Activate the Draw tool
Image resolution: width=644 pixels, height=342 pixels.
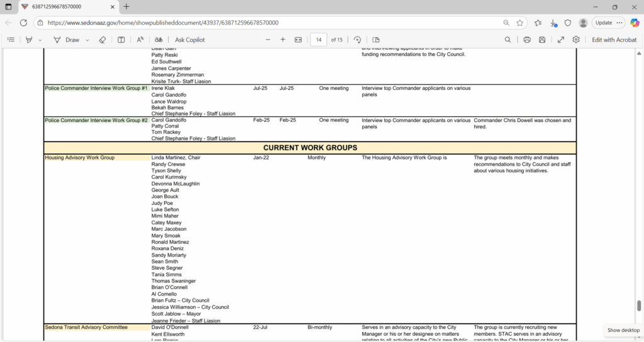(x=67, y=40)
